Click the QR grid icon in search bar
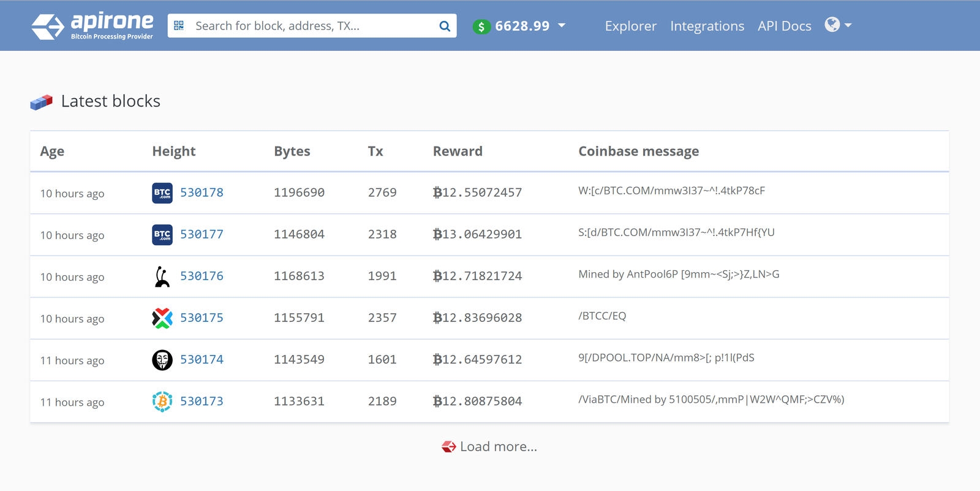This screenshot has height=491, width=980. (x=179, y=25)
